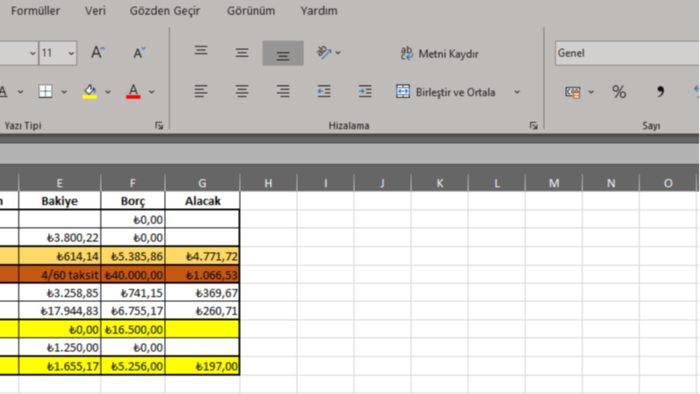Open the Yardım ribbon tab
The width and height of the screenshot is (700, 394).
tap(319, 11)
